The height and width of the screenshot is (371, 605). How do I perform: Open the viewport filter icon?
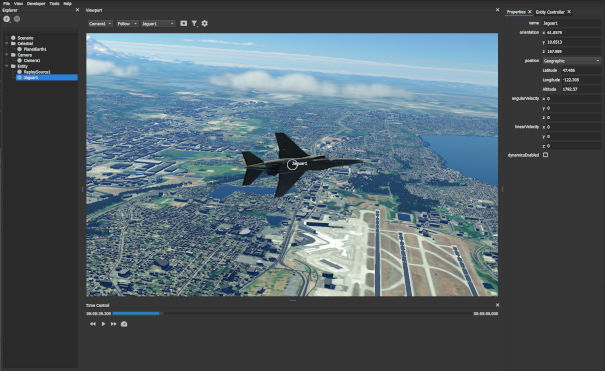pyautogui.click(x=194, y=24)
